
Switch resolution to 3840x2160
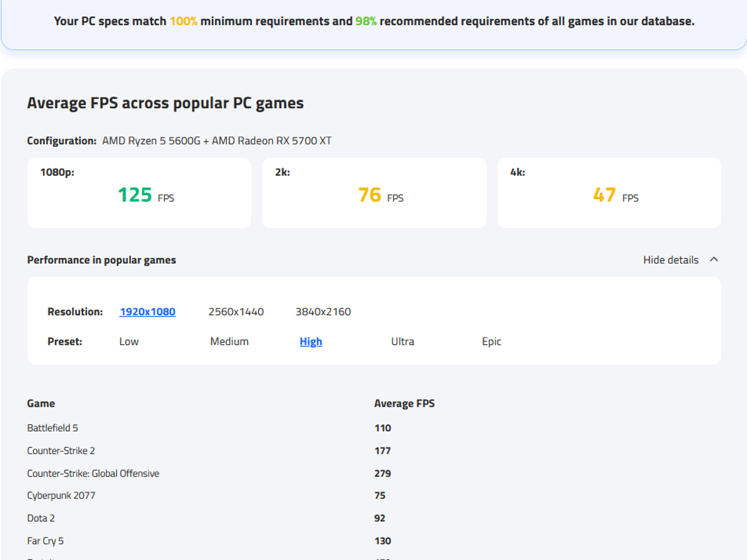[323, 312]
